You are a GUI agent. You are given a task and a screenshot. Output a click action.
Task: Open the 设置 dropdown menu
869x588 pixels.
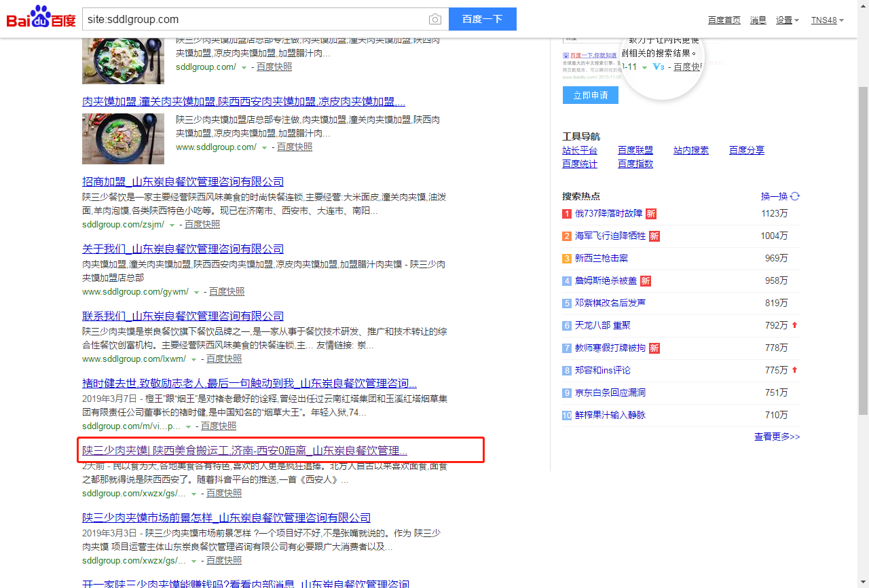click(x=788, y=20)
